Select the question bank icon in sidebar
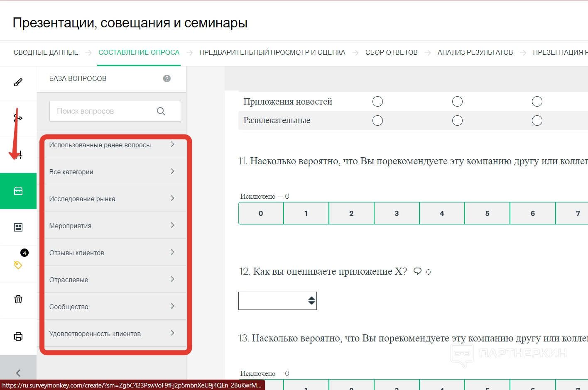Screen dimensions: 588x390 pos(18,191)
